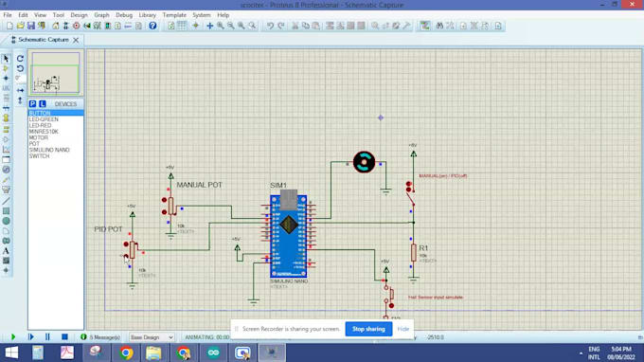The height and width of the screenshot is (362, 644).
Task: Open the Base Design variant dropdown
Action: [152, 337]
